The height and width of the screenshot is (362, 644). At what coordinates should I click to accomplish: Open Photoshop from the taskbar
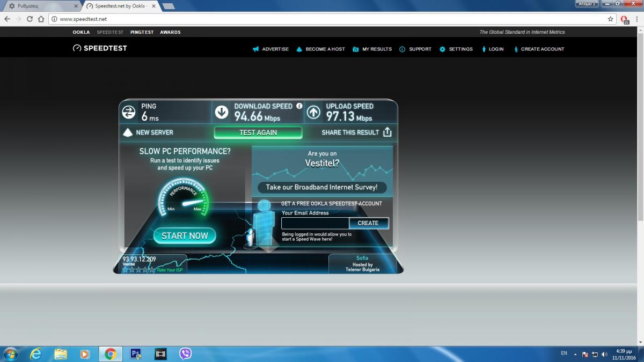tap(136, 354)
